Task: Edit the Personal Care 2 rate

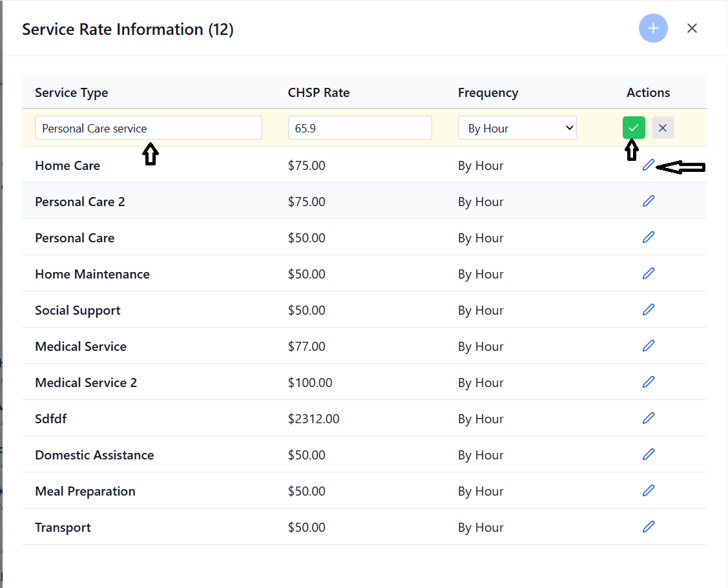Action: point(649,201)
